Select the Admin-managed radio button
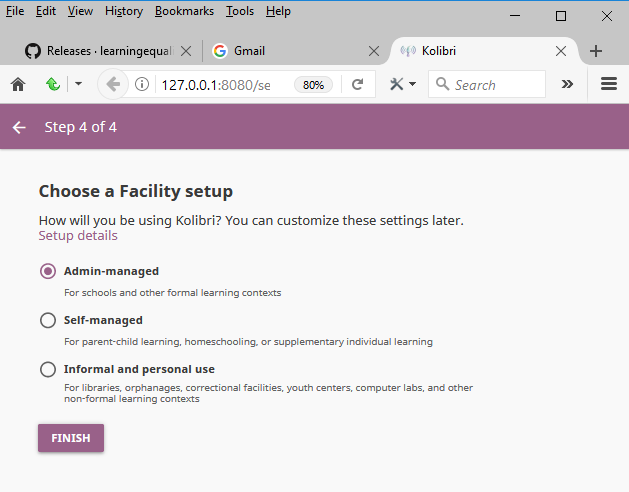Screen dimensions: 629x492 click(x=48, y=271)
